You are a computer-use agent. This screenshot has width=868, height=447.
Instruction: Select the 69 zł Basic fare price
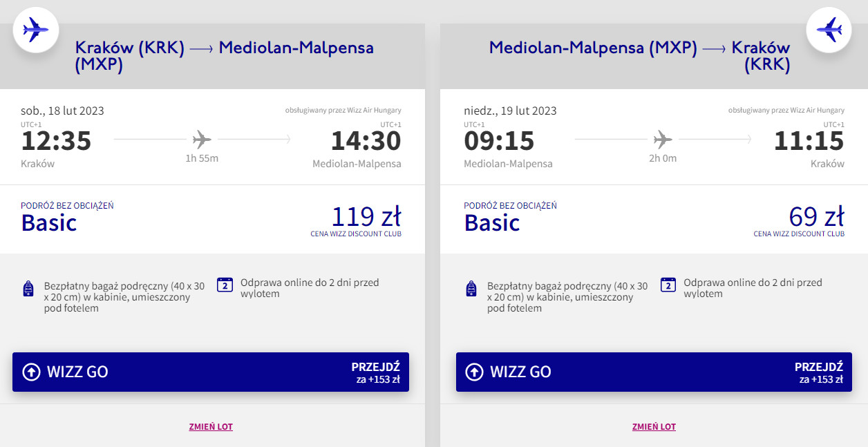816,217
